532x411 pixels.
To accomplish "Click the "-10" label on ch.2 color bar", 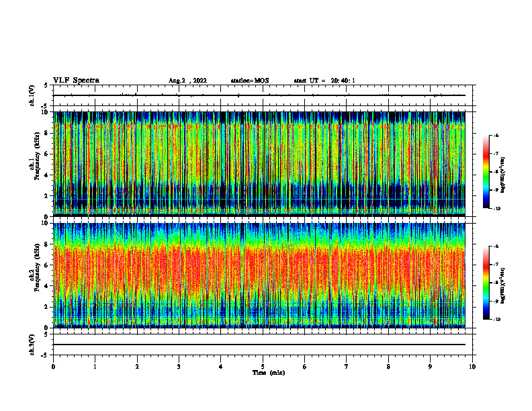I will click(496, 320).
